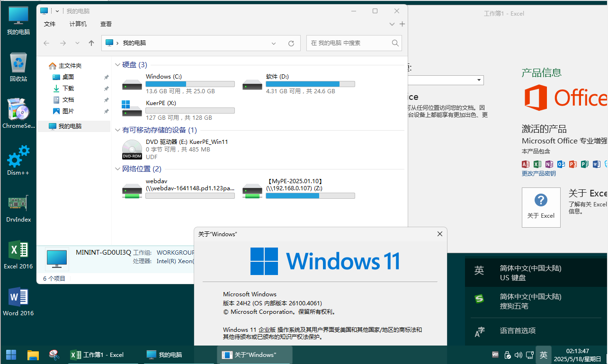Go forward in the Explorer window
The height and width of the screenshot is (364, 608).
click(x=63, y=43)
